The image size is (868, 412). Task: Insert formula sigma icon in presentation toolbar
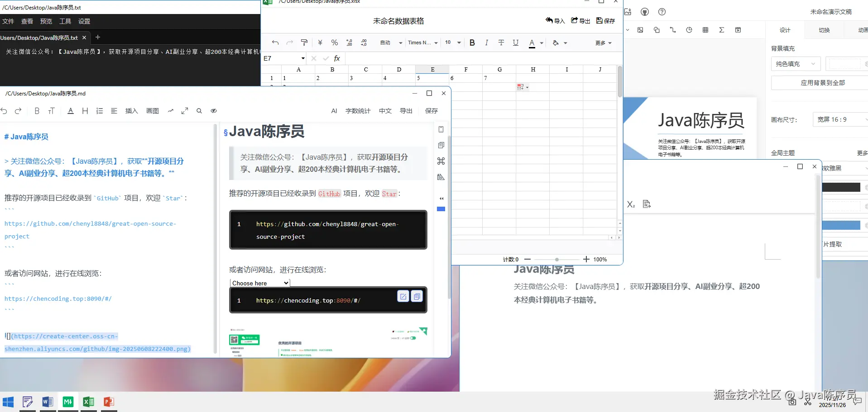pos(722,30)
